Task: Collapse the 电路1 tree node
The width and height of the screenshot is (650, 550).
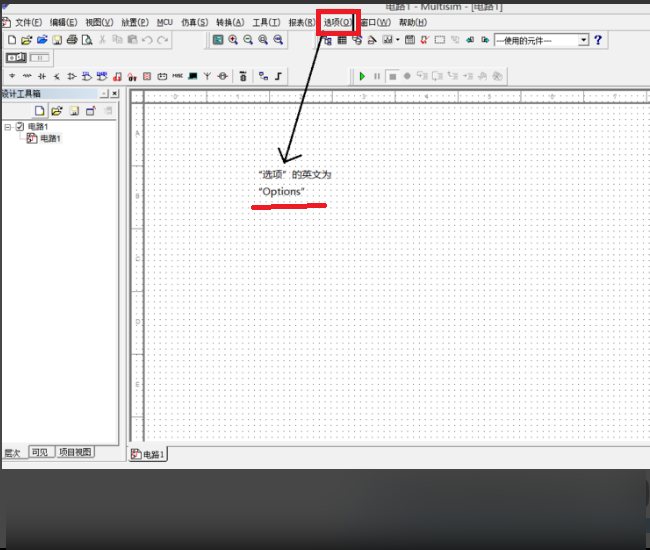Action: tap(8, 127)
